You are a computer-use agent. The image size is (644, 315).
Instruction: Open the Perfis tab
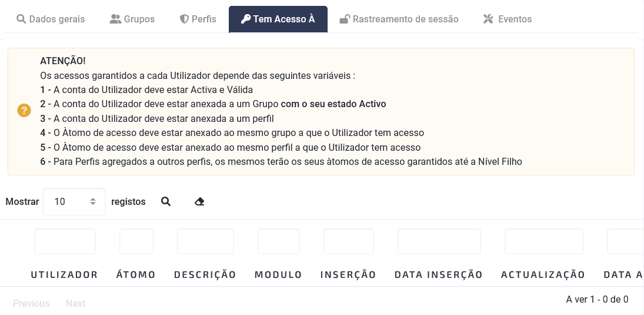tap(198, 19)
